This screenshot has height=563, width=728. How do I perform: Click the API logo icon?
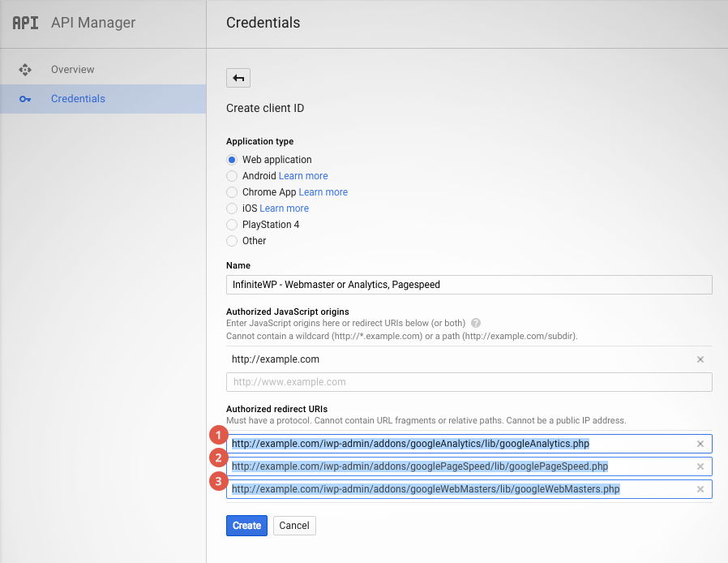coord(25,23)
